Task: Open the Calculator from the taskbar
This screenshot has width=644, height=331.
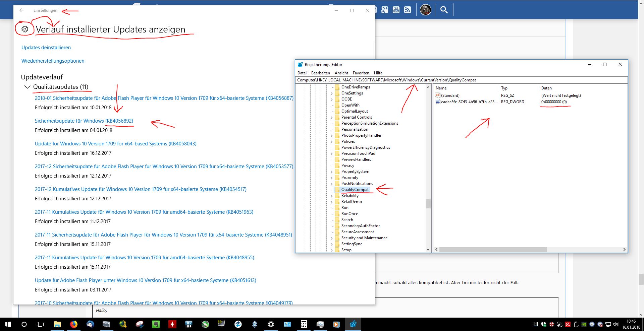Action: pyautogui.click(x=304, y=324)
